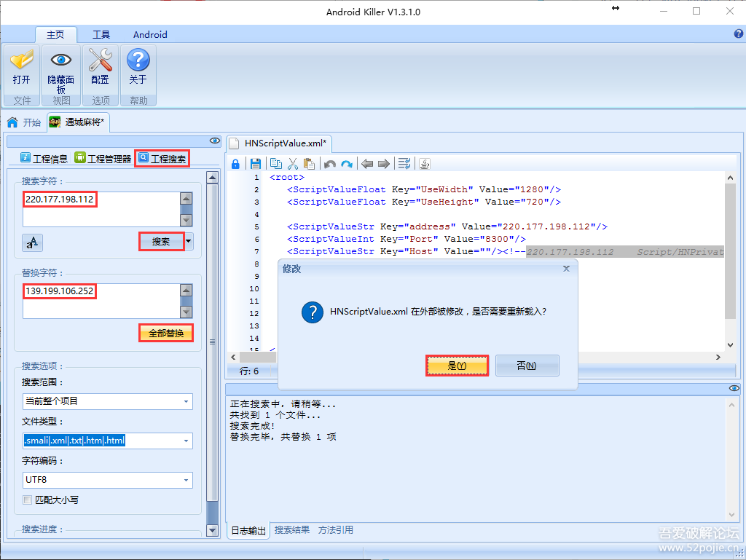Click the undo arrow icon
The height and width of the screenshot is (560, 746).
330,165
